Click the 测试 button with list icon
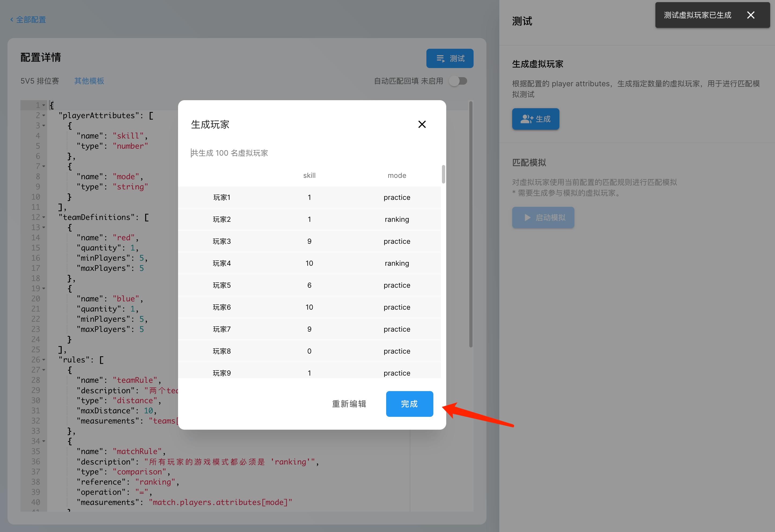 tap(449, 58)
